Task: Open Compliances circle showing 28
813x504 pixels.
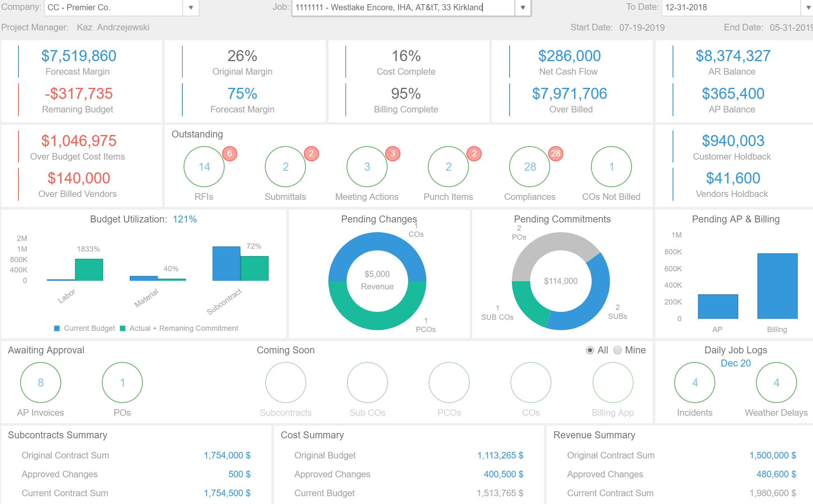Action: [530, 167]
